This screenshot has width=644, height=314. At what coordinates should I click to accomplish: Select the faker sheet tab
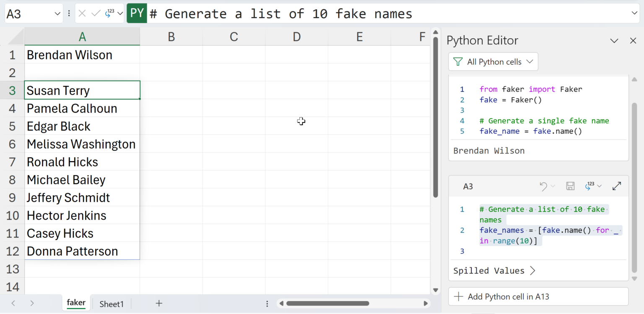tap(76, 303)
